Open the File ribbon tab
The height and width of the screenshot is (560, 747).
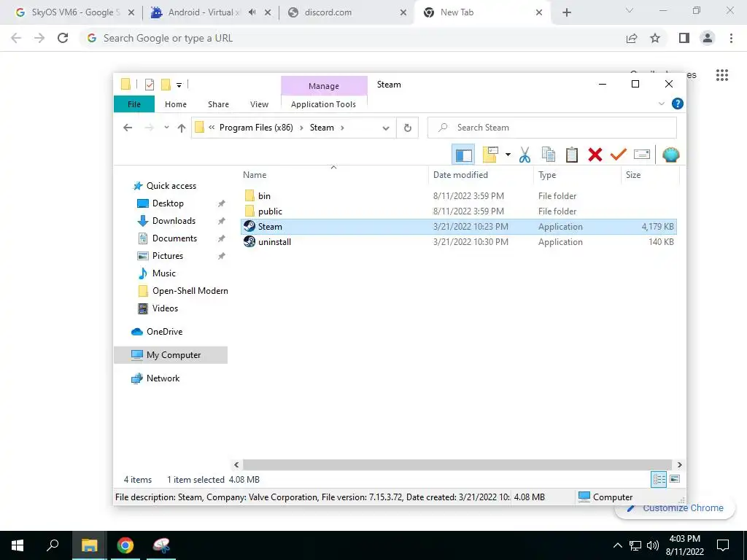pyautogui.click(x=134, y=104)
